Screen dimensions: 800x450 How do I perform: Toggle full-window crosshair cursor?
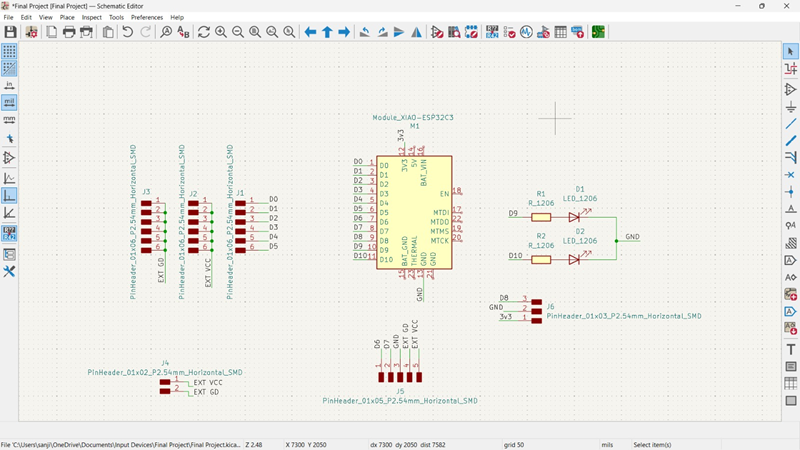click(x=9, y=139)
